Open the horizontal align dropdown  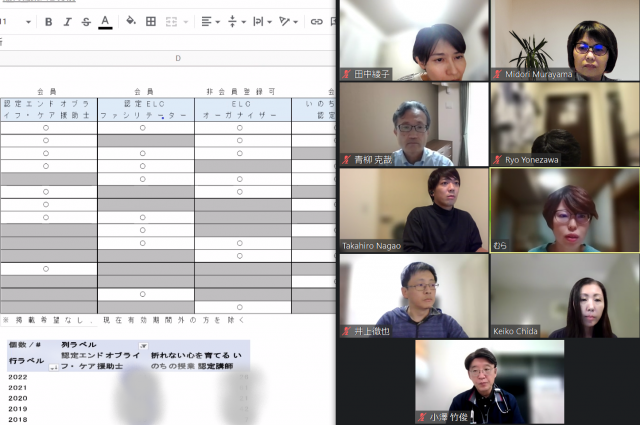coord(209,21)
